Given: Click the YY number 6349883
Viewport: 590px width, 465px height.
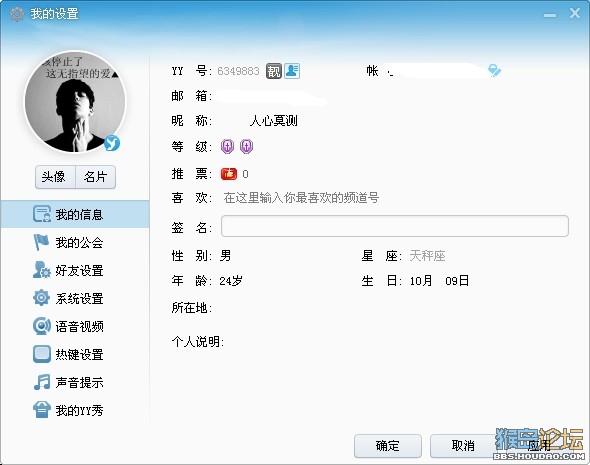Looking at the screenshot, I should coord(238,71).
